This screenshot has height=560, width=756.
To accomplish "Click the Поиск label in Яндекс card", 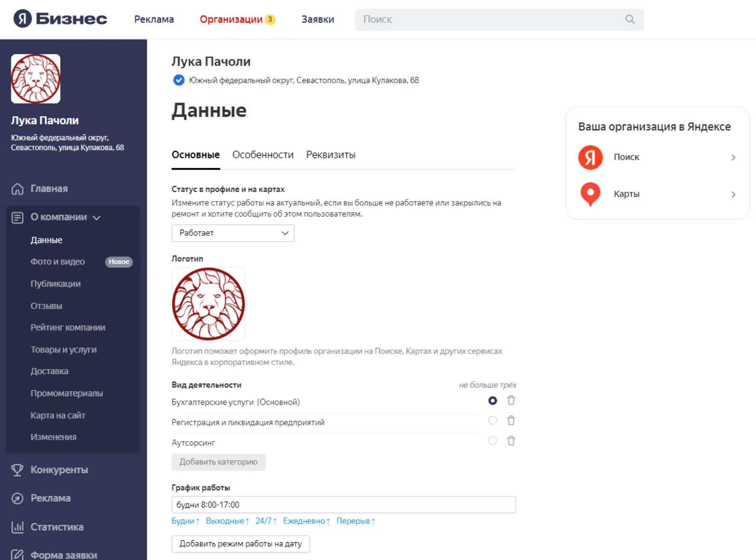I will coord(626,157).
